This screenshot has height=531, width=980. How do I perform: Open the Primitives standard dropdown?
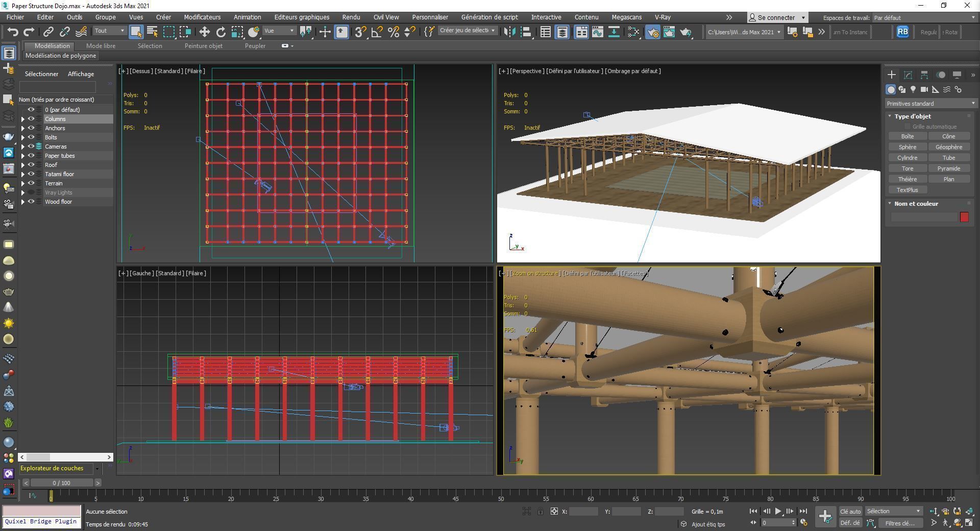931,103
